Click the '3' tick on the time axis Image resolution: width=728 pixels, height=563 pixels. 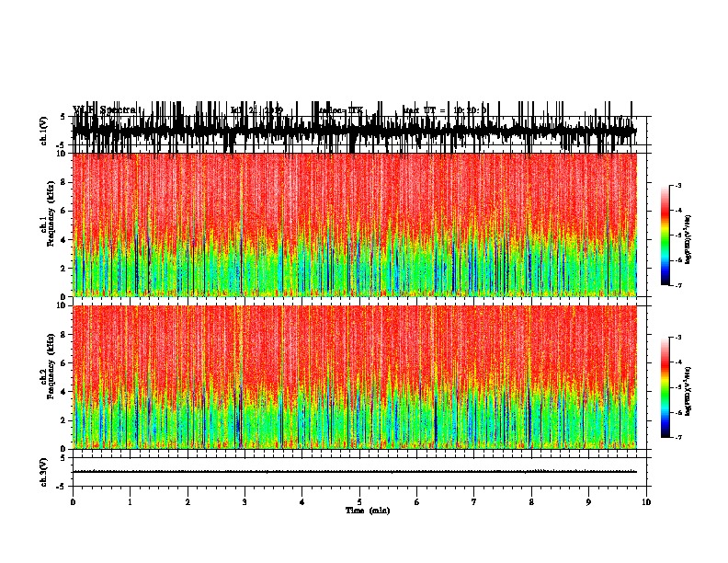tap(245, 502)
